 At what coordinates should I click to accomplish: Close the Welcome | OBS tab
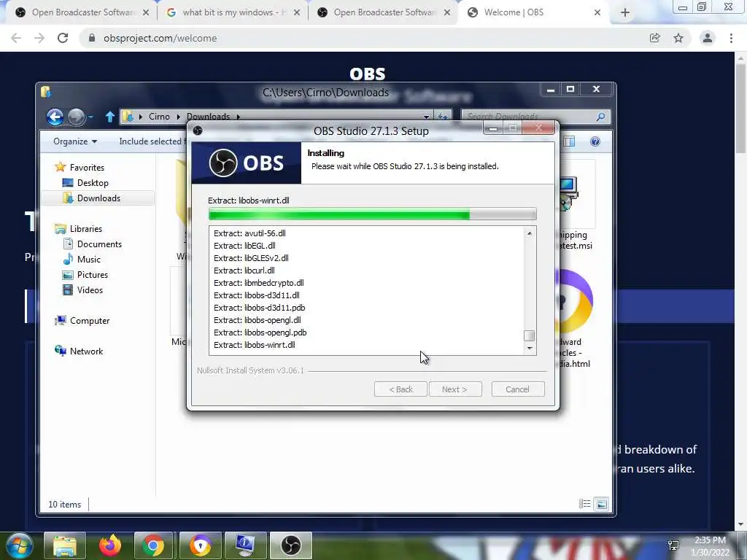coord(597,13)
